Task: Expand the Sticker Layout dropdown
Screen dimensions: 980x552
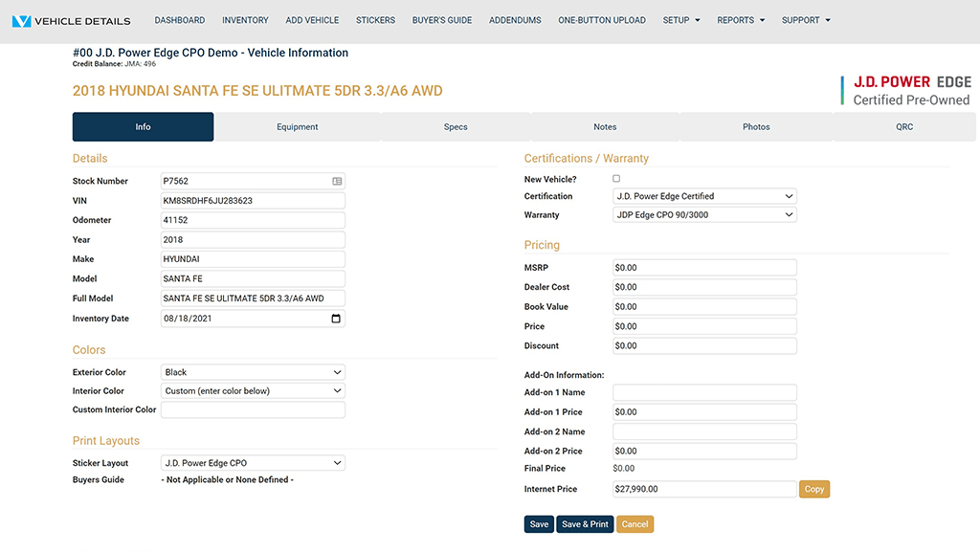Action: pyautogui.click(x=253, y=463)
